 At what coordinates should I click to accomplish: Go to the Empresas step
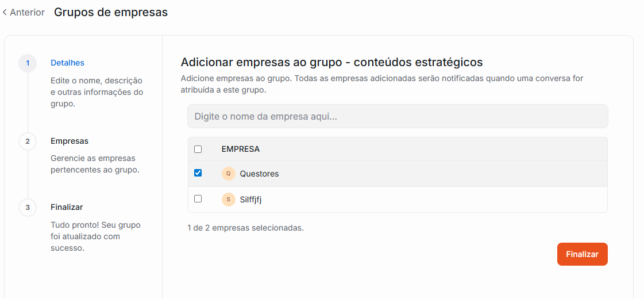[x=70, y=141]
